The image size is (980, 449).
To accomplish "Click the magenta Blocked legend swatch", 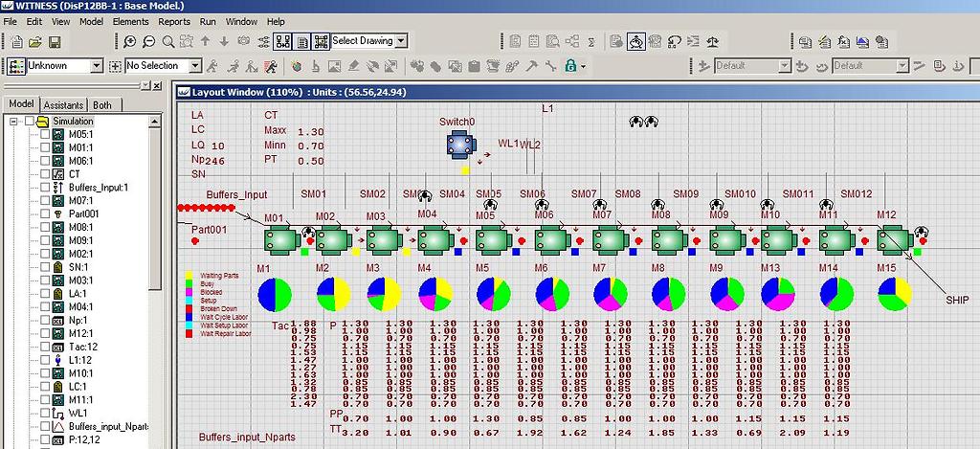I will (x=189, y=291).
